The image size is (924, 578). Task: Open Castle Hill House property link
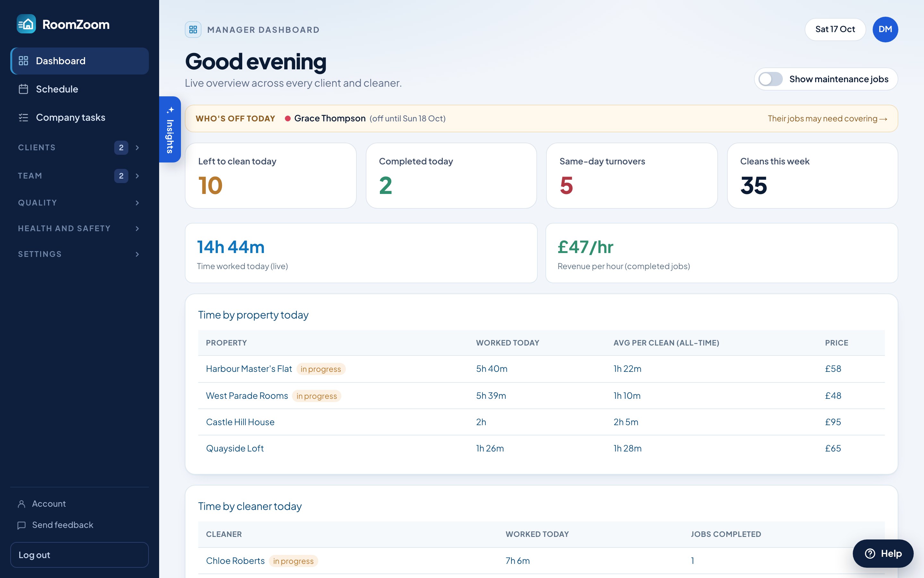point(240,422)
